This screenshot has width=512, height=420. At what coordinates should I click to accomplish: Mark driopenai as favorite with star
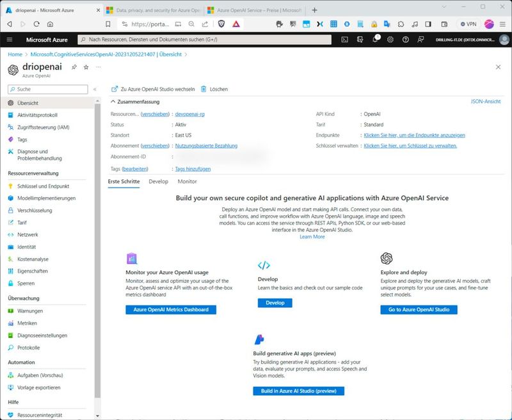pos(86,67)
